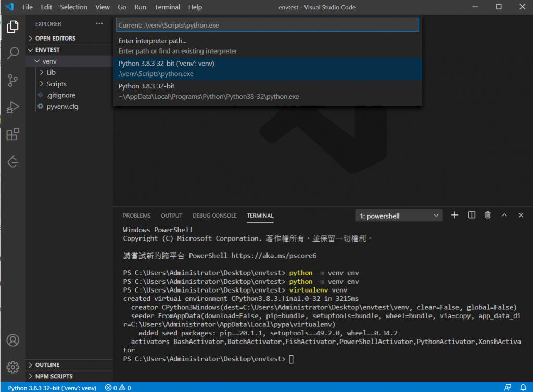Open the Manage gear icon
Viewport: 533px width, 392px height.
pos(12,367)
